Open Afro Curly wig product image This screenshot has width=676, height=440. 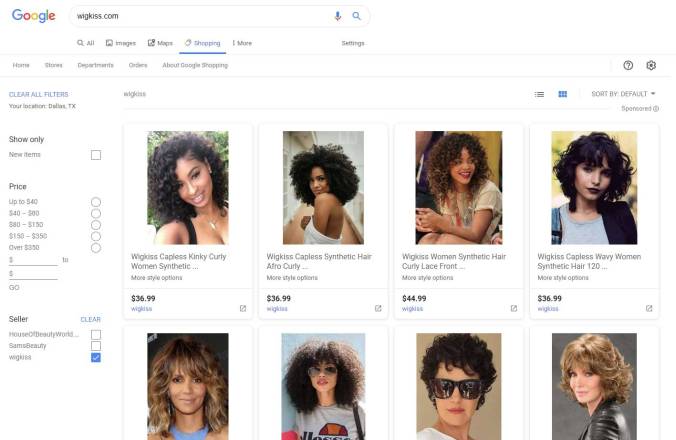click(x=323, y=187)
